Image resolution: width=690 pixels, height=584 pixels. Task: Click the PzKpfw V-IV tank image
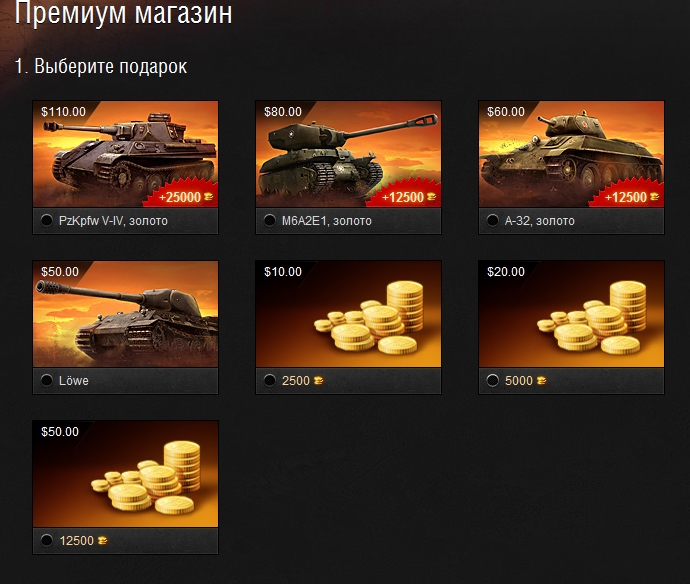(x=125, y=154)
